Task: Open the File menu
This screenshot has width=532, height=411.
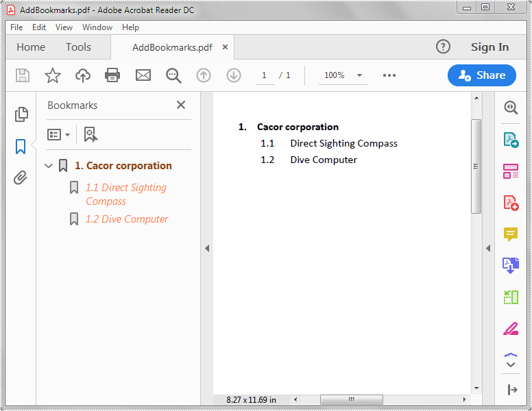Action: pos(16,27)
